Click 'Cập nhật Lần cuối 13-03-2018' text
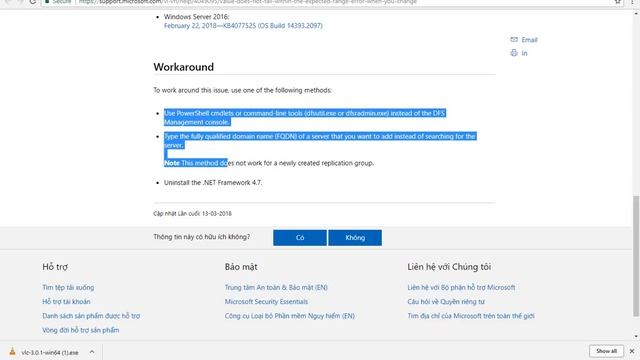The width and height of the screenshot is (640, 360). pyautogui.click(x=192, y=213)
